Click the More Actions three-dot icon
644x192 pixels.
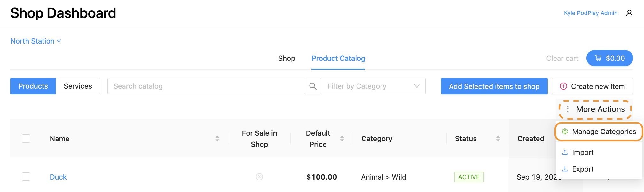click(x=568, y=109)
